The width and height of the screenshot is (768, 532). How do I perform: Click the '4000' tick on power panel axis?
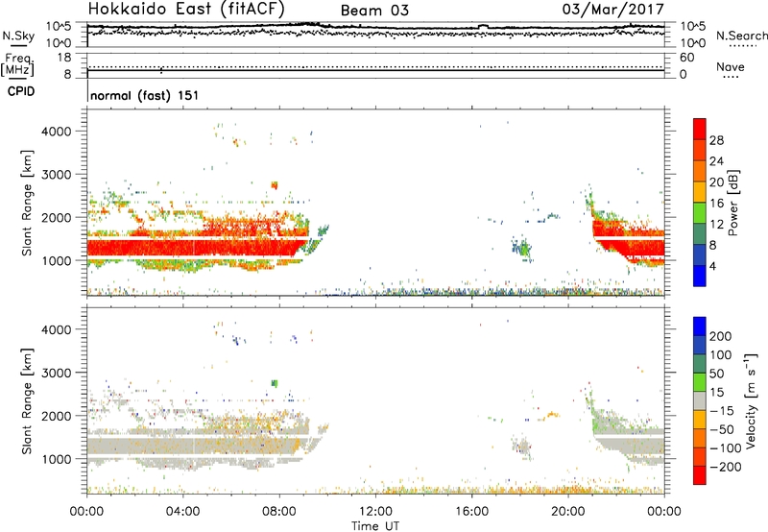tap(56, 132)
